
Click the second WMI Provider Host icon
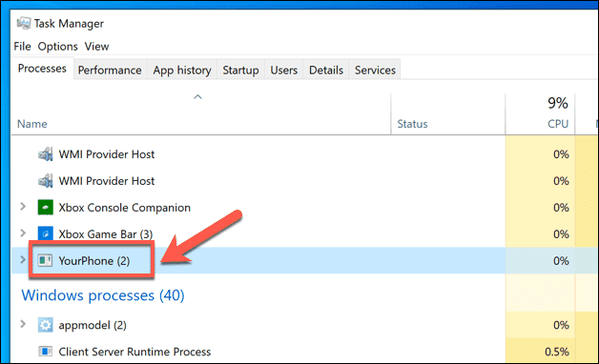point(46,181)
